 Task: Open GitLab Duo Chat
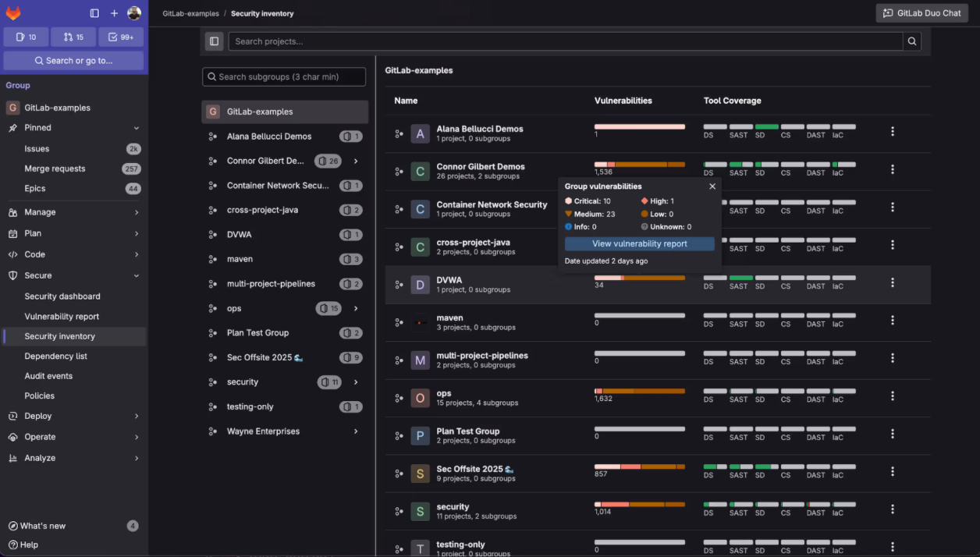922,13
